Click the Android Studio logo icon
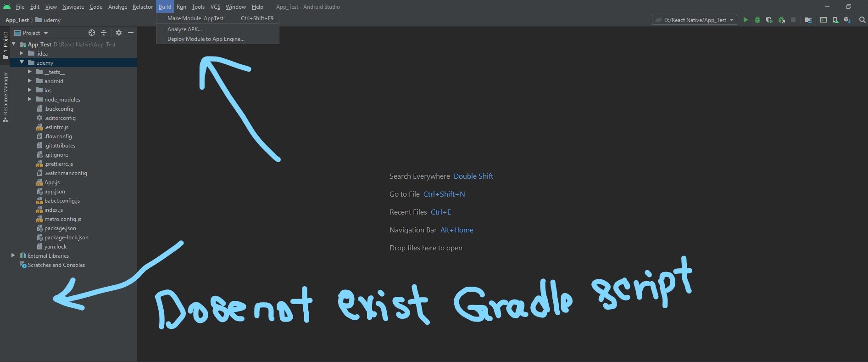Viewport: 868px width, 362px height. pos(6,6)
